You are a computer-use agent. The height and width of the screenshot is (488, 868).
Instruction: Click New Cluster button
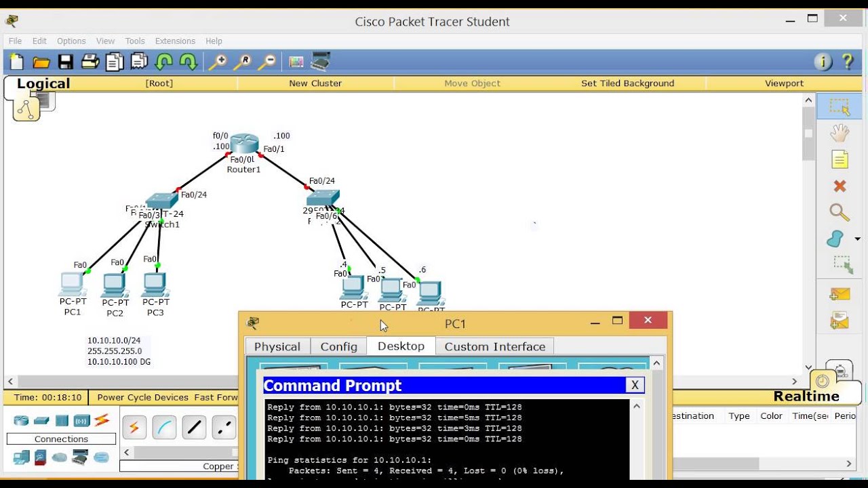click(x=315, y=83)
